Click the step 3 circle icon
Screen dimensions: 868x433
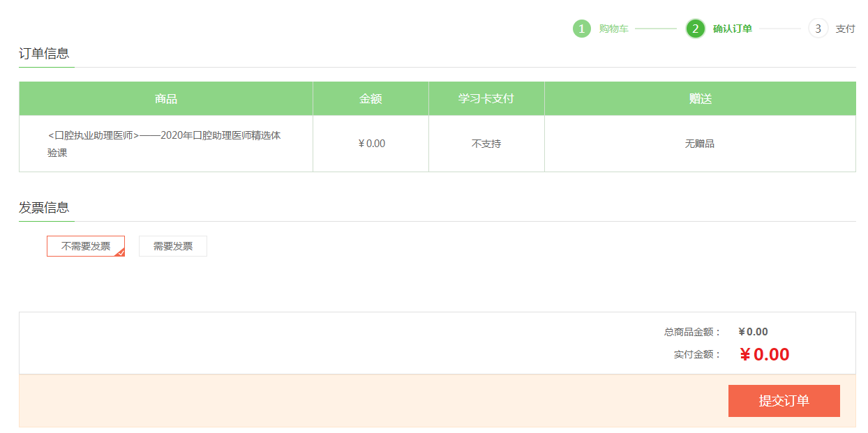pyautogui.click(x=818, y=29)
